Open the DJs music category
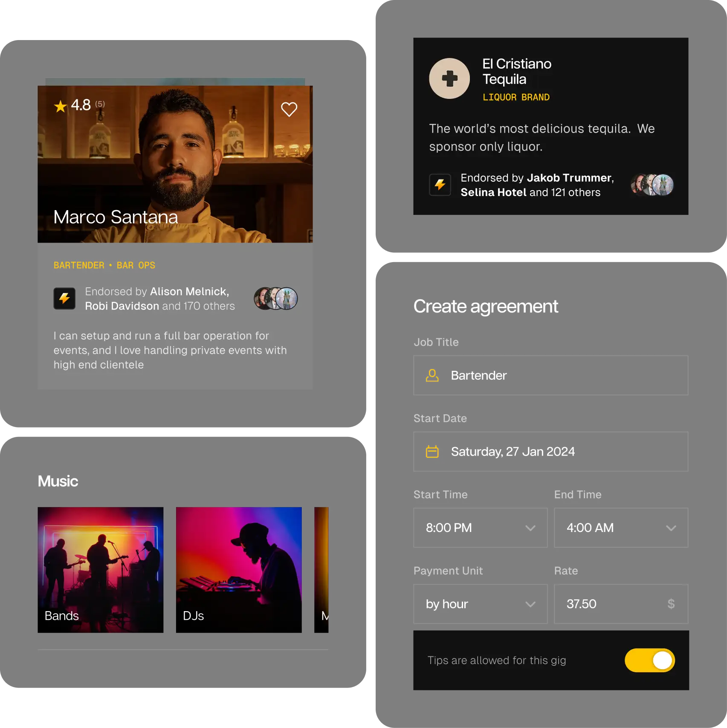 point(239,570)
